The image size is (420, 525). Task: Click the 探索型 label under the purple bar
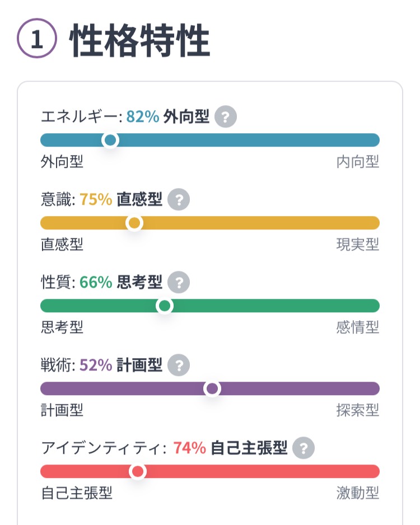pos(357,411)
